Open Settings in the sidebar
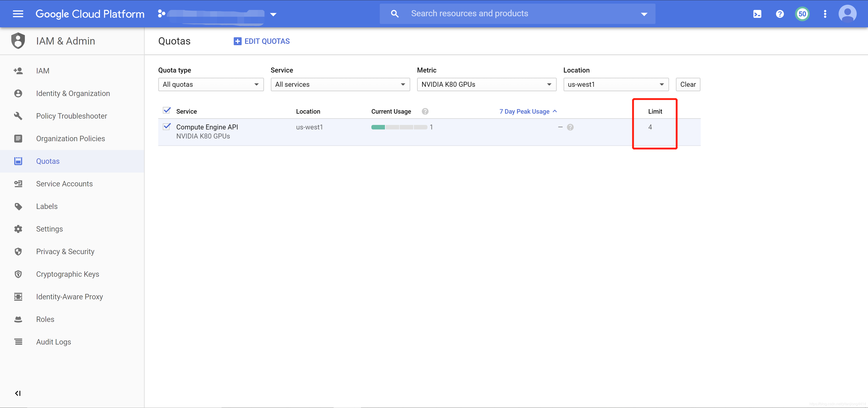This screenshot has height=408, width=868. [x=72, y=229]
